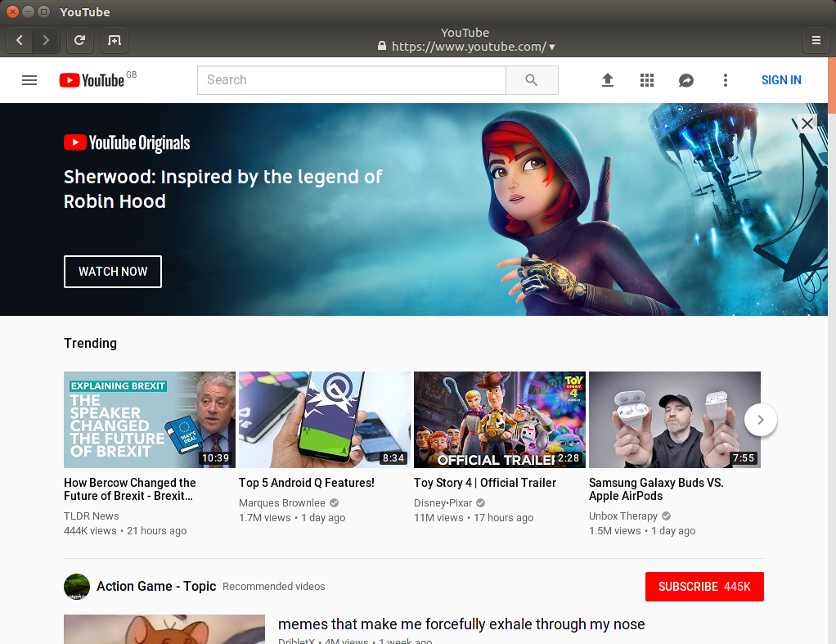The height and width of the screenshot is (644, 836).
Task: Click the 'Trending' section heading
Action: 90,343
